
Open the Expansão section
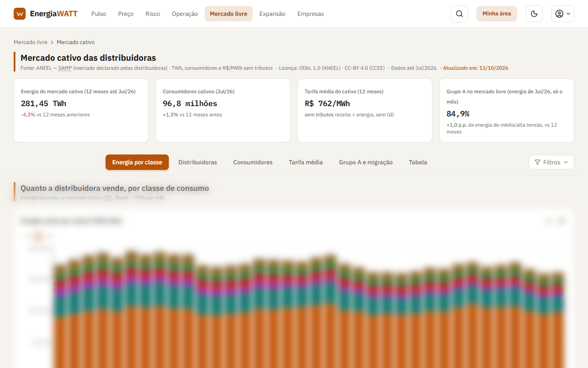pyautogui.click(x=272, y=14)
